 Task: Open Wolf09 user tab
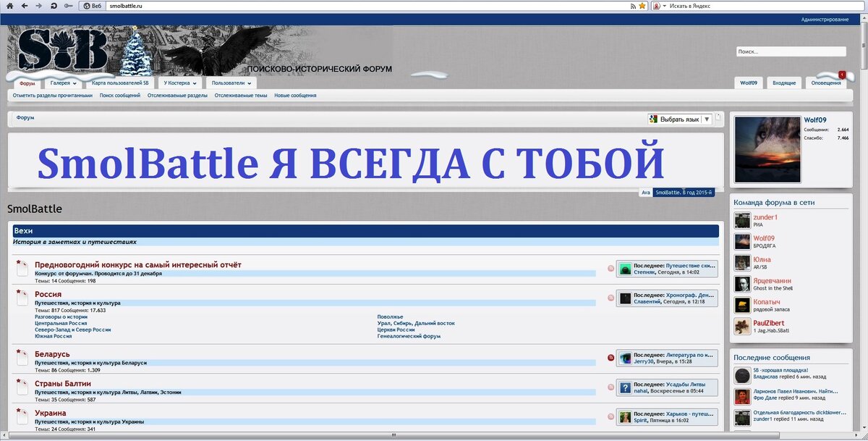748,83
